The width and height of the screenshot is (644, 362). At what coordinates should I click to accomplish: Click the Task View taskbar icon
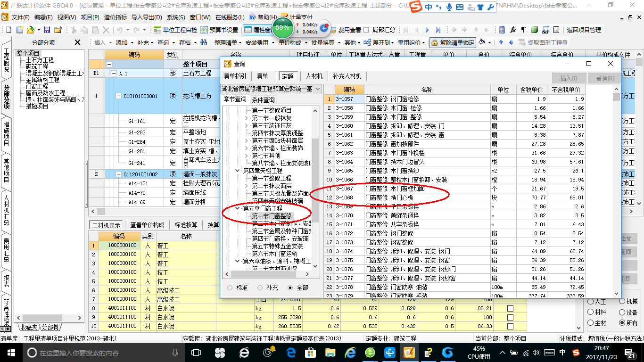tap(197, 352)
